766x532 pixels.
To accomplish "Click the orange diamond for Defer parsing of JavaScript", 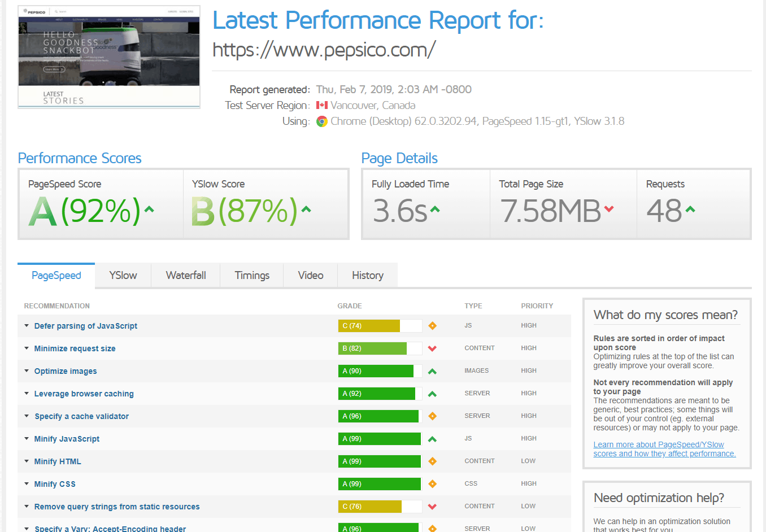I will (x=432, y=326).
